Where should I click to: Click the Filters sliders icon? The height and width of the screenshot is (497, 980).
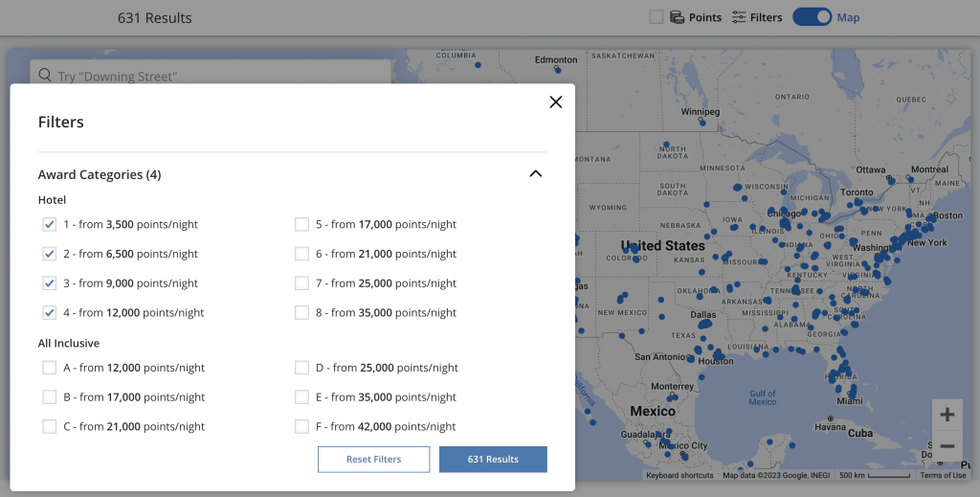739,17
